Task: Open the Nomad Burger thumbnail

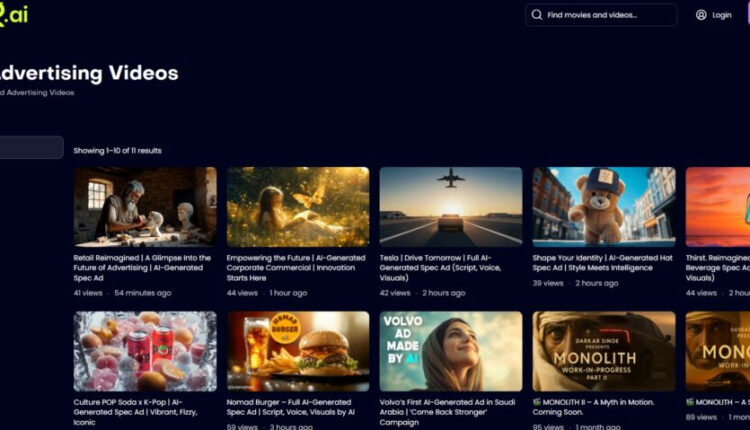Action: point(298,351)
